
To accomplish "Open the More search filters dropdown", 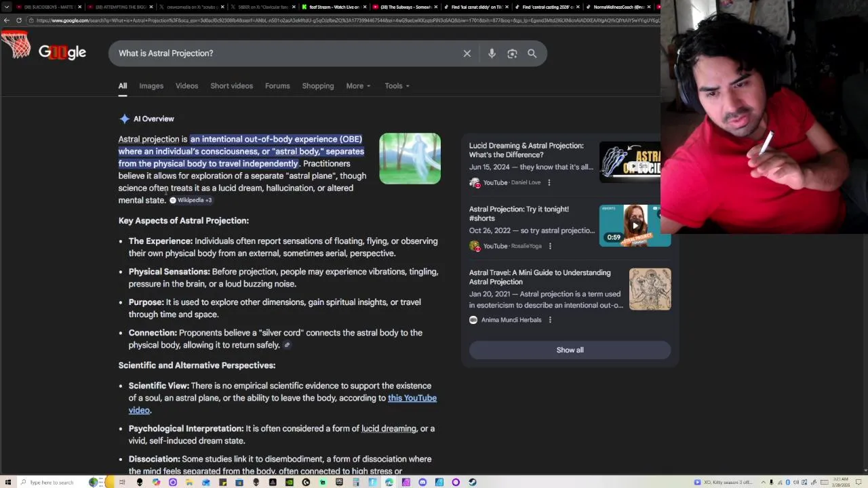I will (x=358, y=86).
